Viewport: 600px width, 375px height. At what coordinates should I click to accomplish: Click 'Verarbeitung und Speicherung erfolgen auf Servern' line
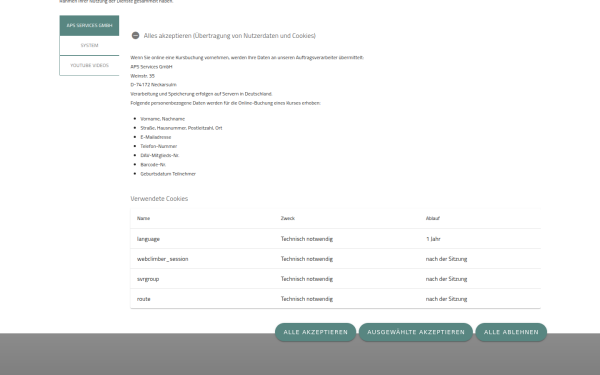[x=201, y=94]
